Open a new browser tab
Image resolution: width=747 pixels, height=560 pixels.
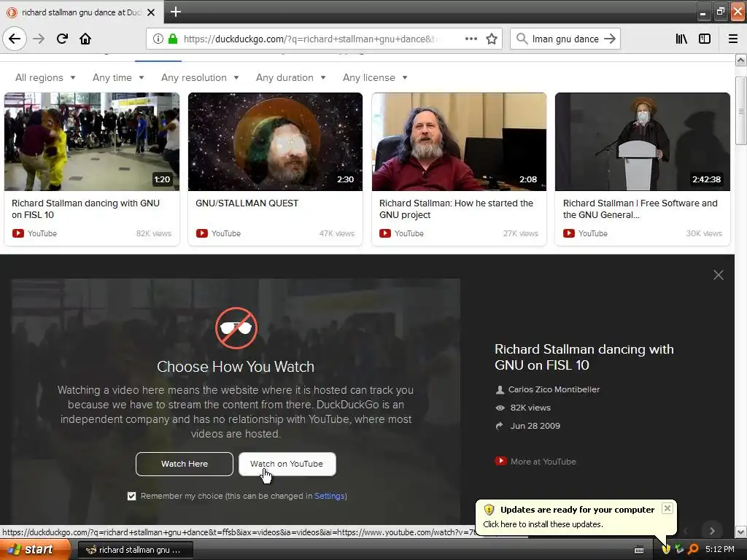tap(175, 12)
